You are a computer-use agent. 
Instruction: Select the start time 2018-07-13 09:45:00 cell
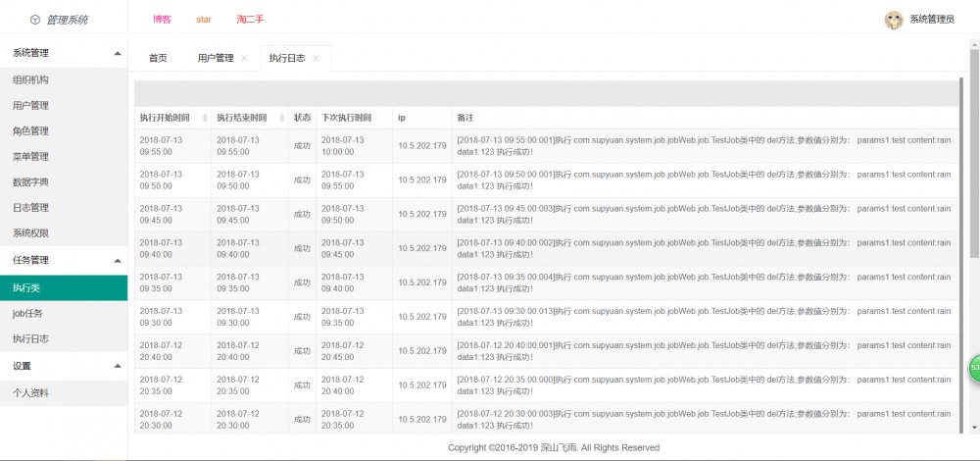[173, 215]
